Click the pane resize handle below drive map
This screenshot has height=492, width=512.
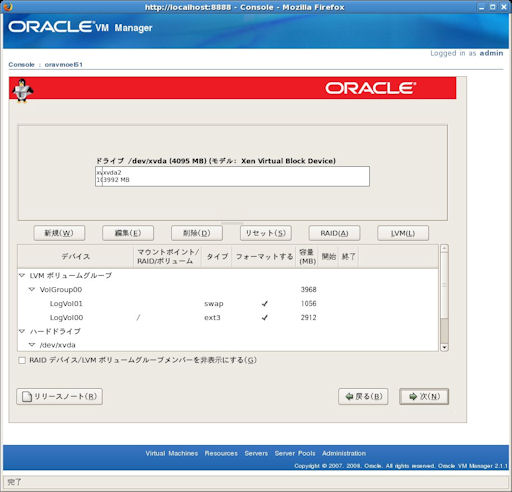coord(232,223)
